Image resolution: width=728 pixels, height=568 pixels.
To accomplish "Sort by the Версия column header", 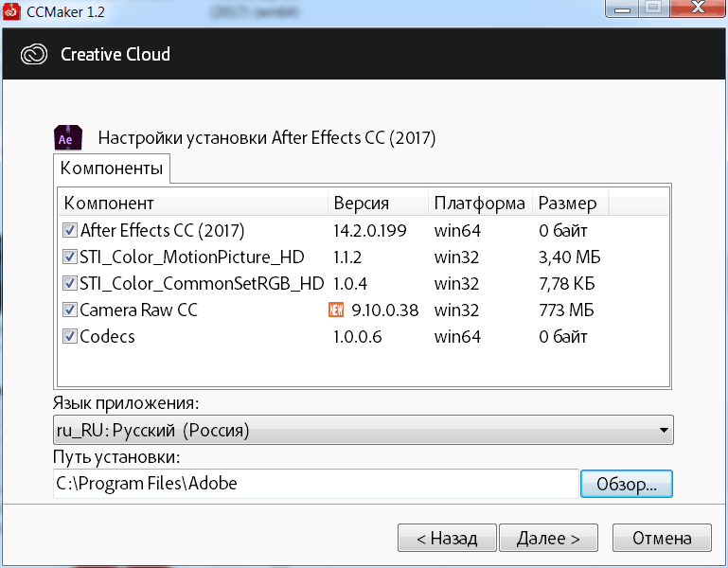I will point(378,204).
